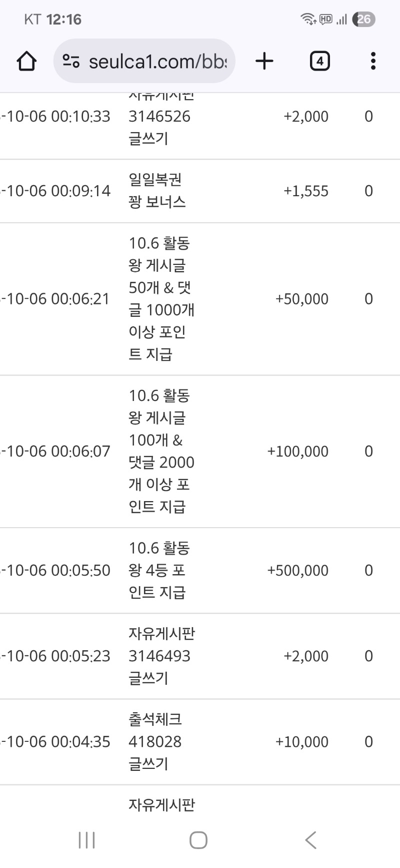
Task: Tap the +100,000 point amount
Action: click(x=297, y=451)
